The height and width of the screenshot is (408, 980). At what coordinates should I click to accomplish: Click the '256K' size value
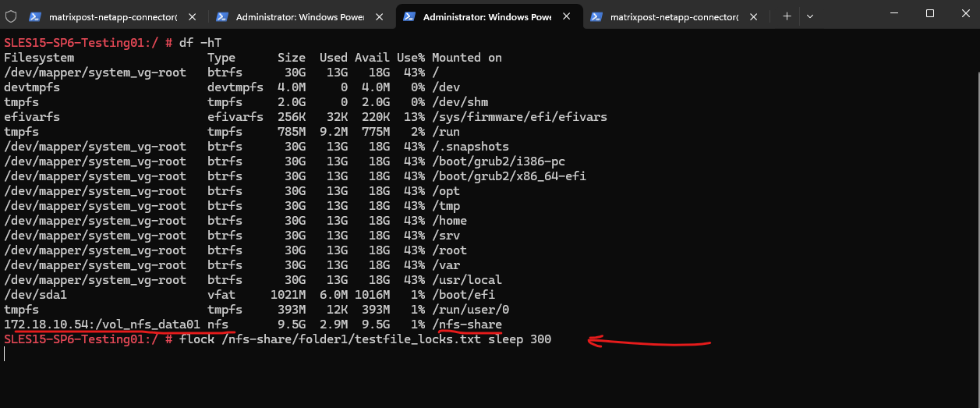pos(292,117)
